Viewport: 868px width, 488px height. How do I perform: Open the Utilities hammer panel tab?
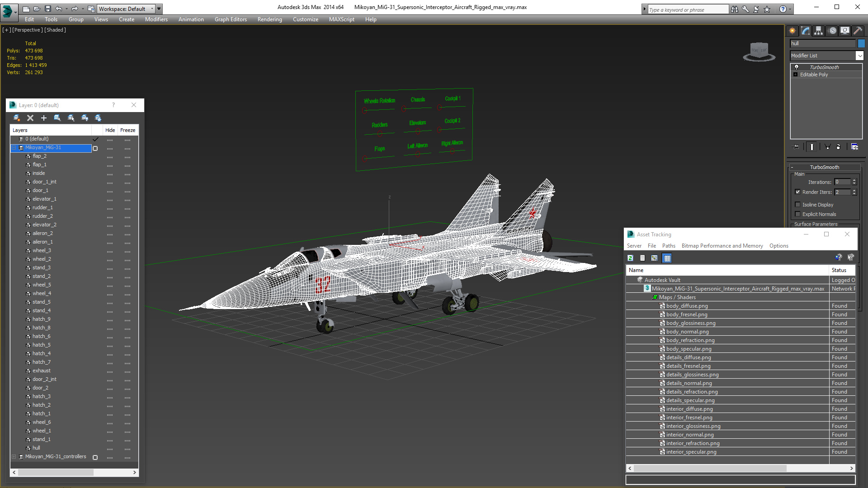click(858, 31)
